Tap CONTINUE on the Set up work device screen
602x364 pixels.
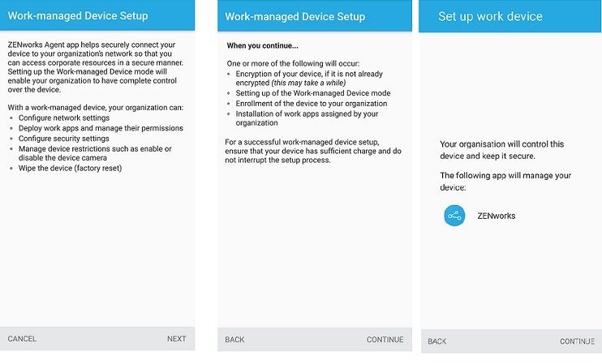click(577, 341)
